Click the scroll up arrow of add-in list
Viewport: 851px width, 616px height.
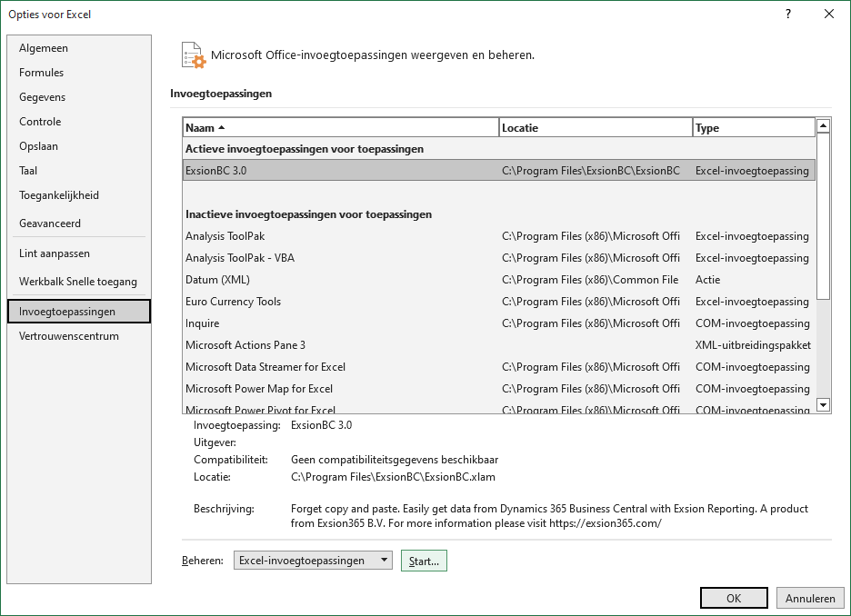pos(824,125)
